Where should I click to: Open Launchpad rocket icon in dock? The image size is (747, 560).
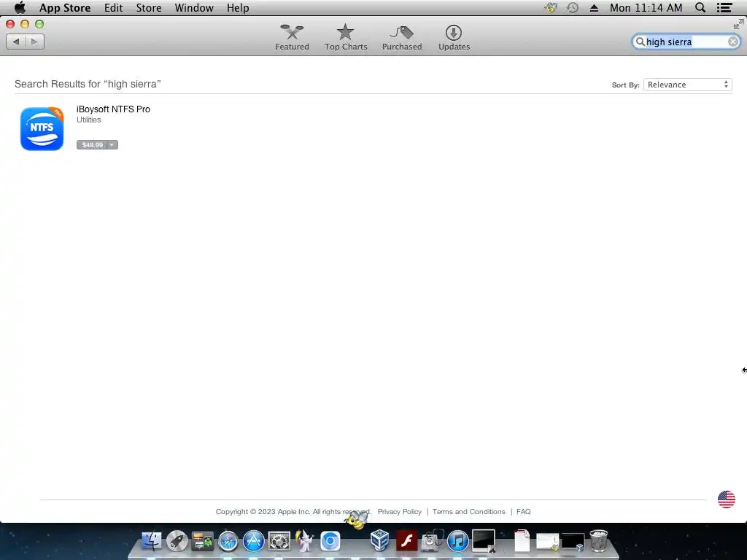click(177, 541)
